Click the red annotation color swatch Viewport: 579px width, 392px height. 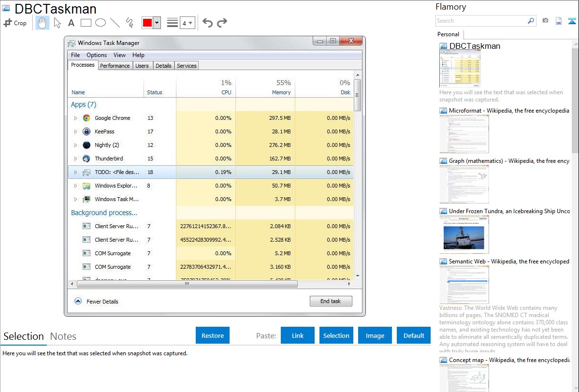point(147,23)
